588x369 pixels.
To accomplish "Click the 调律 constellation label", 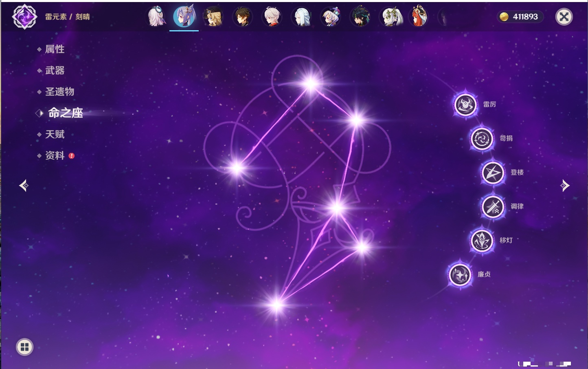I will tap(517, 206).
